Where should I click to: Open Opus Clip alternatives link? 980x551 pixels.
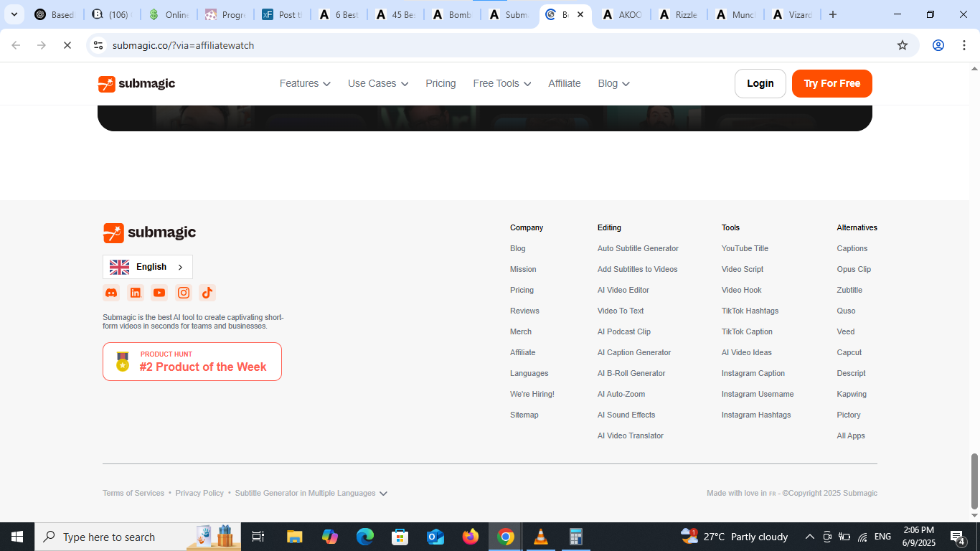pos(854,269)
